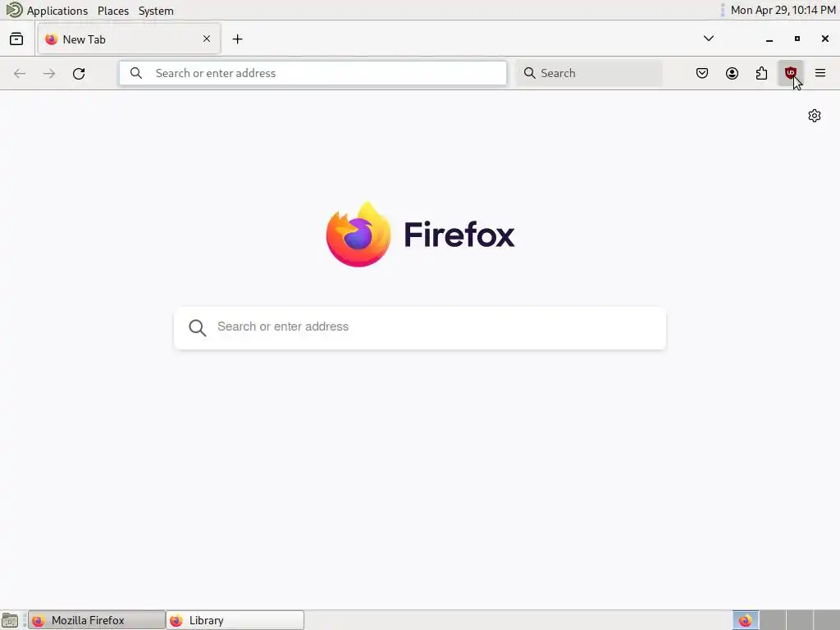
Task: Focus the toolbar Search box
Action: [589, 73]
